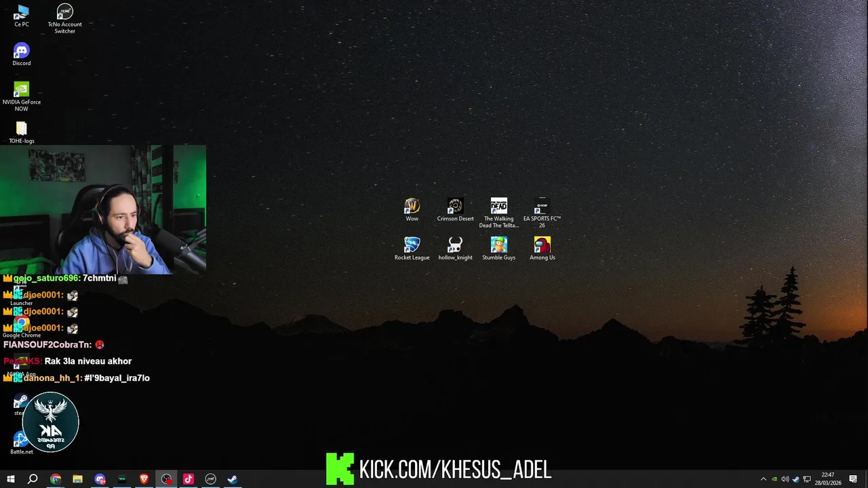Select the Battle.net desktop shortcut
The width and height of the screenshot is (868, 488).
(x=21, y=443)
